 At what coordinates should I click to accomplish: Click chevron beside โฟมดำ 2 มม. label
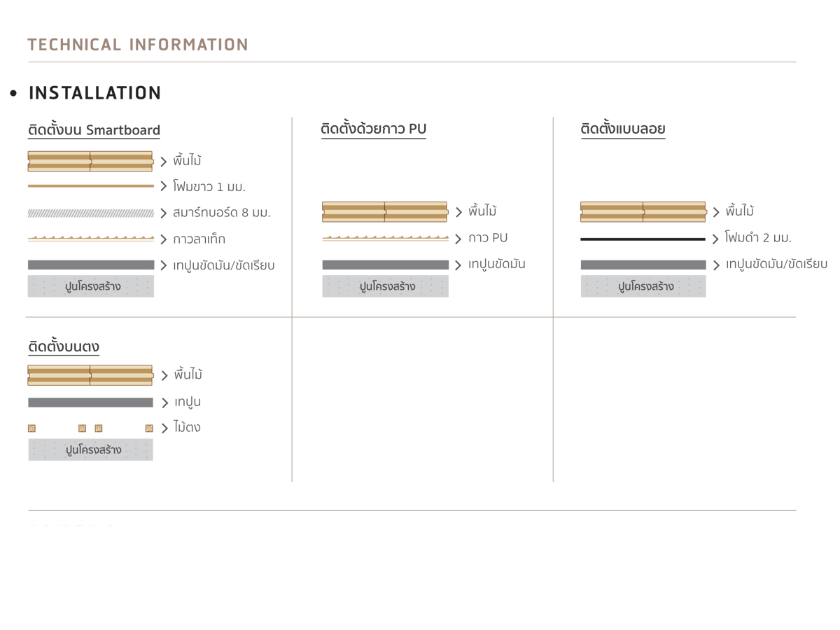[715, 239]
